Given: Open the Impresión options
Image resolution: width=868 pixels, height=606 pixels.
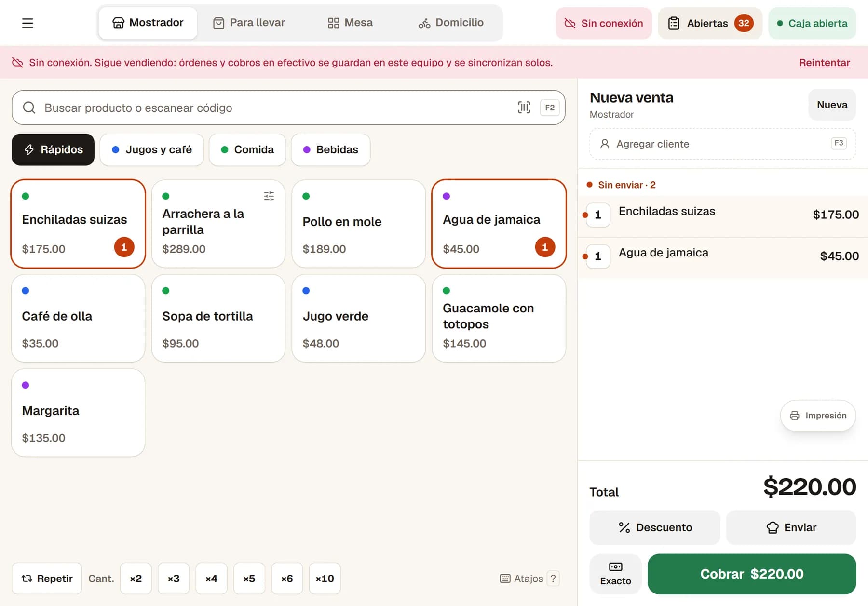Looking at the screenshot, I should click(818, 416).
